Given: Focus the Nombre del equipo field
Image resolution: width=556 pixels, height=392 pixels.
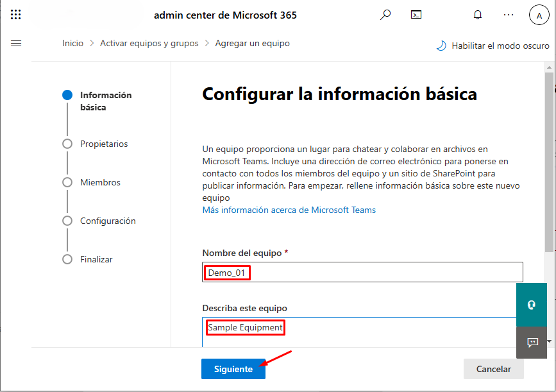Looking at the screenshot, I should point(362,272).
